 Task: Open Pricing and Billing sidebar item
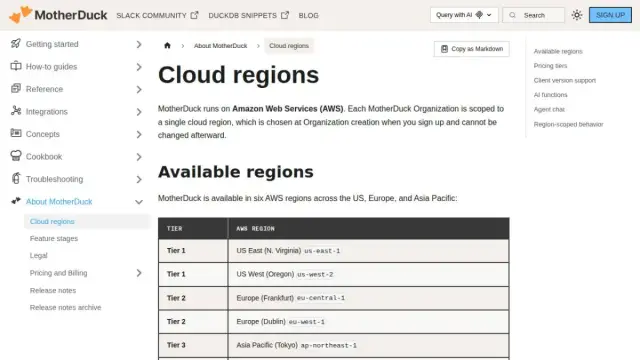[58, 273]
